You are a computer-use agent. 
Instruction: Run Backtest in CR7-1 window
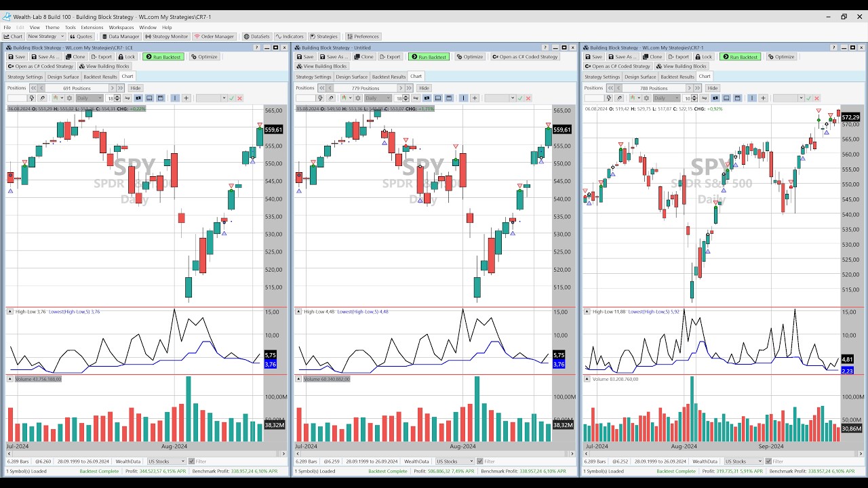point(740,57)
